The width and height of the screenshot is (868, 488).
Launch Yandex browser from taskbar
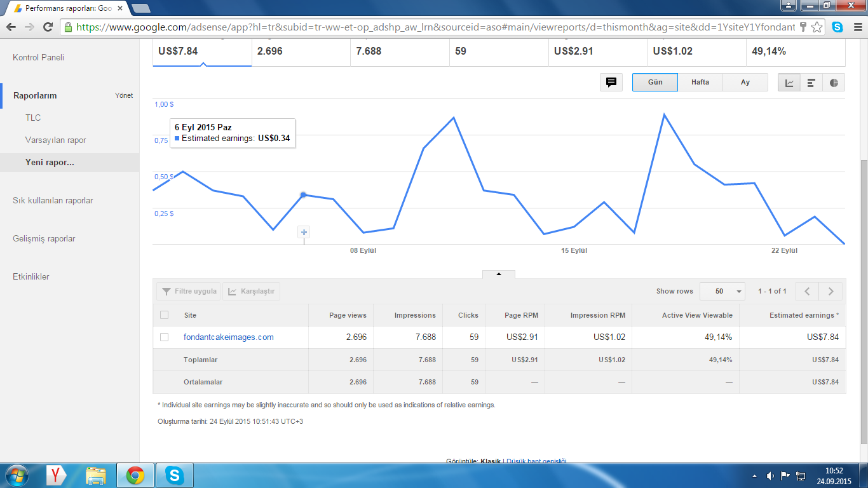[57, 475]
